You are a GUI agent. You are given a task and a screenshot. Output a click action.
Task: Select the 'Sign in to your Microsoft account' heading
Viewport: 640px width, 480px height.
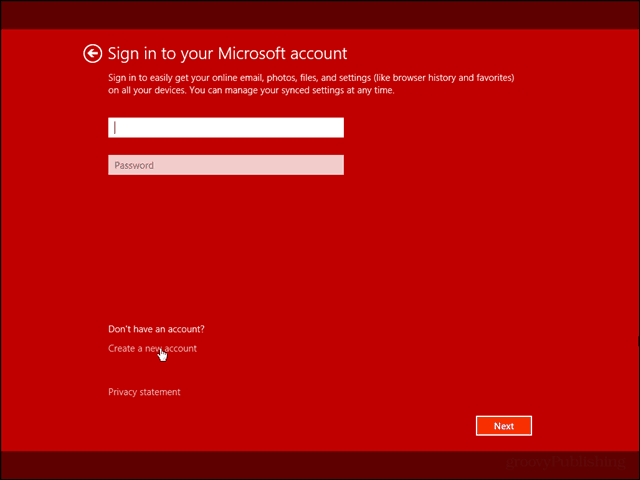227,53
